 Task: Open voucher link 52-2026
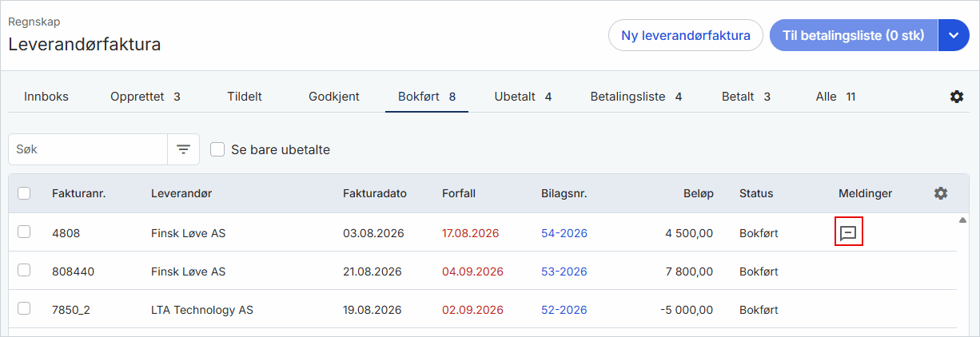pos(564,310)
